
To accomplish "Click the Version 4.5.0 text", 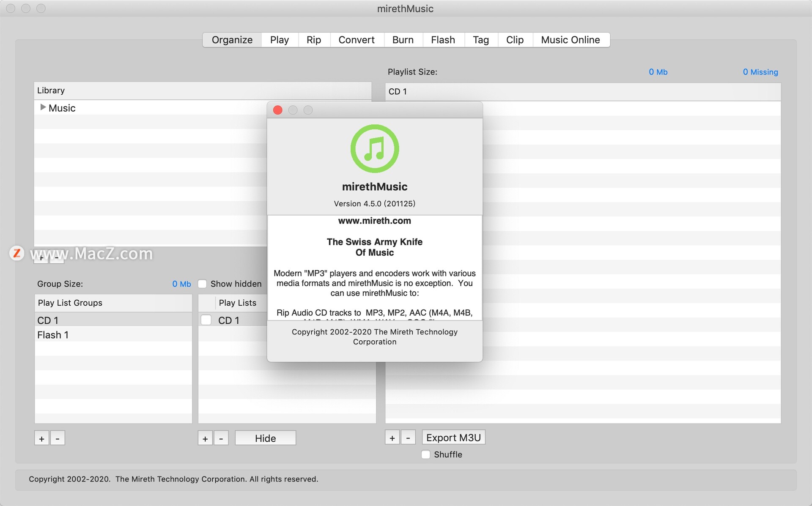I will tap(375, 203).
